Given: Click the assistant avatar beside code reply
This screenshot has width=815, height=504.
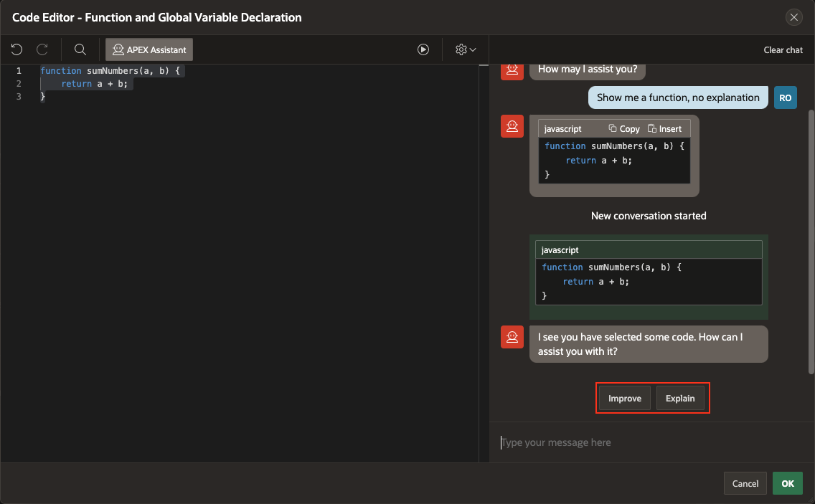Looking at the screenshot, I should 512,126.
